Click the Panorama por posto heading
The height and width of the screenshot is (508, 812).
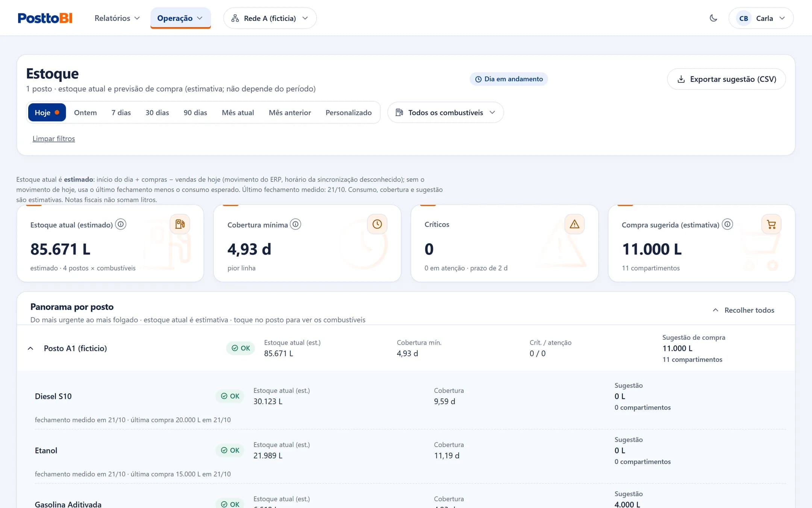tap(72, 307)
